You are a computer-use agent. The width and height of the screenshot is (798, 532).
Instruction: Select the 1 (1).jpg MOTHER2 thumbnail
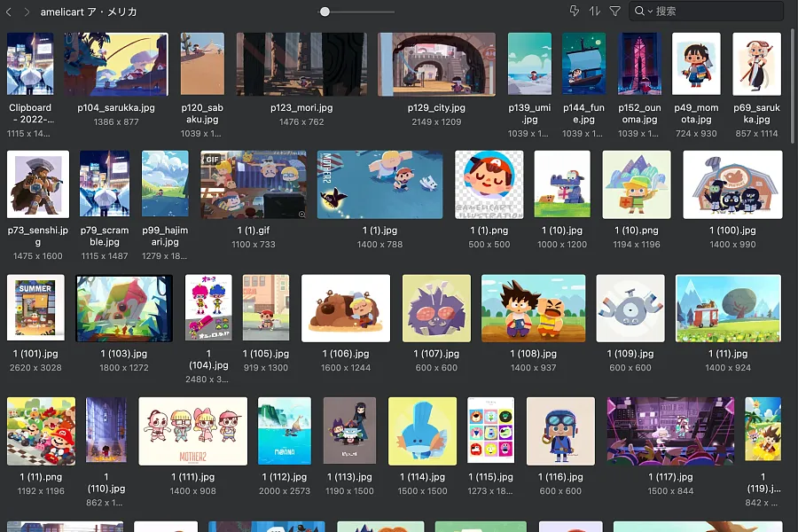379,184
